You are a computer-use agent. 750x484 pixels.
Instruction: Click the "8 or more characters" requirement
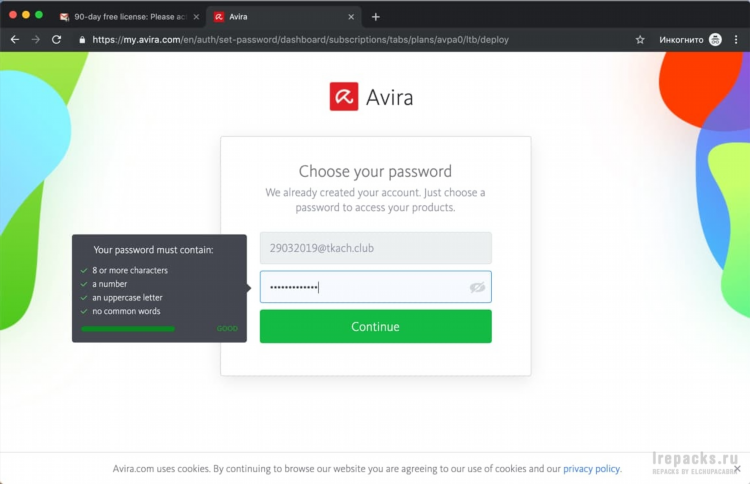pos(130,270)
